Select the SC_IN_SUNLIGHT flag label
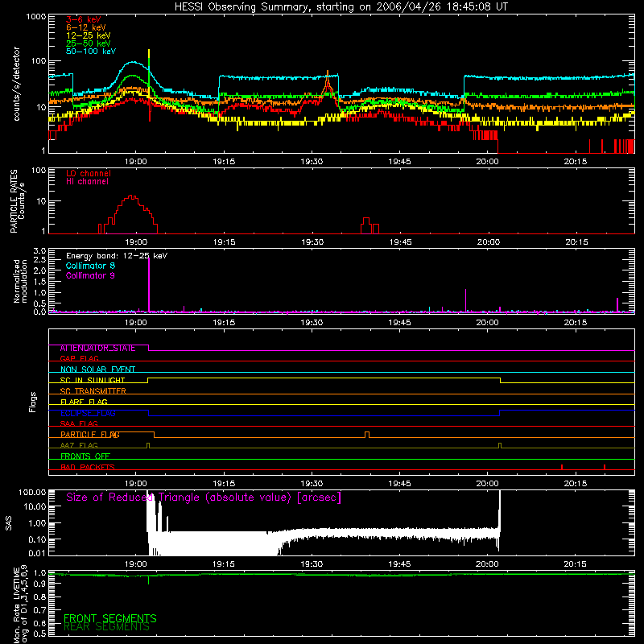Image resolution: width=644 pixels, height=644 pixels. (x=93, y=380)
